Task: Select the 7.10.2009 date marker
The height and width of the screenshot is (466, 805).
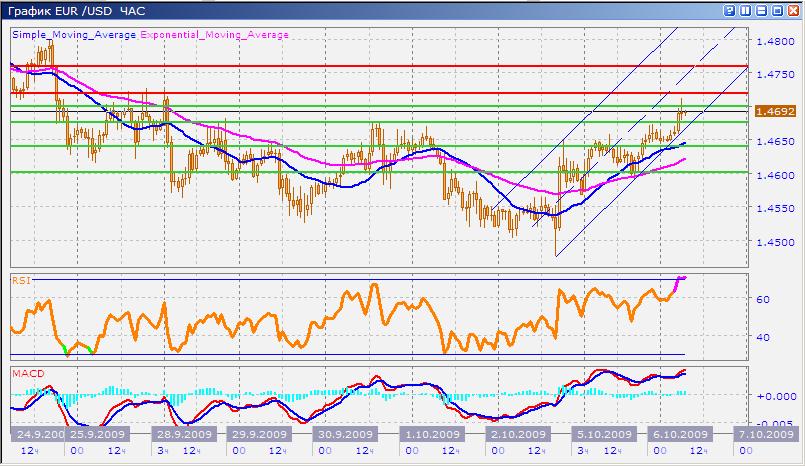Action: coord(765,435)
